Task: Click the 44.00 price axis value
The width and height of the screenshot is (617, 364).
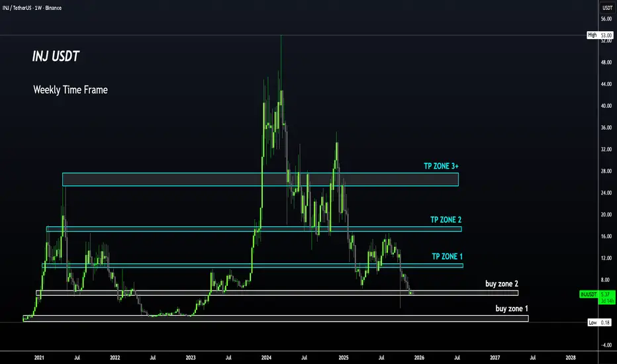Action: click(x=606, y=84)
